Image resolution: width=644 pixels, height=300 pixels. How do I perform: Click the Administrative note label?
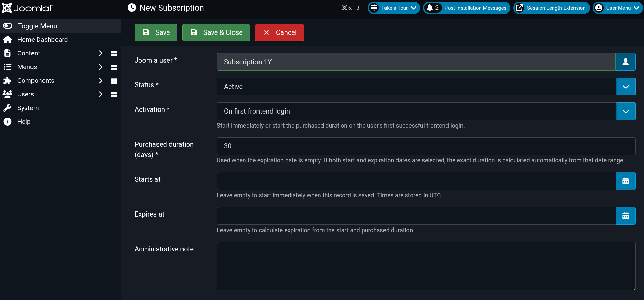click(x=164, y=249)
